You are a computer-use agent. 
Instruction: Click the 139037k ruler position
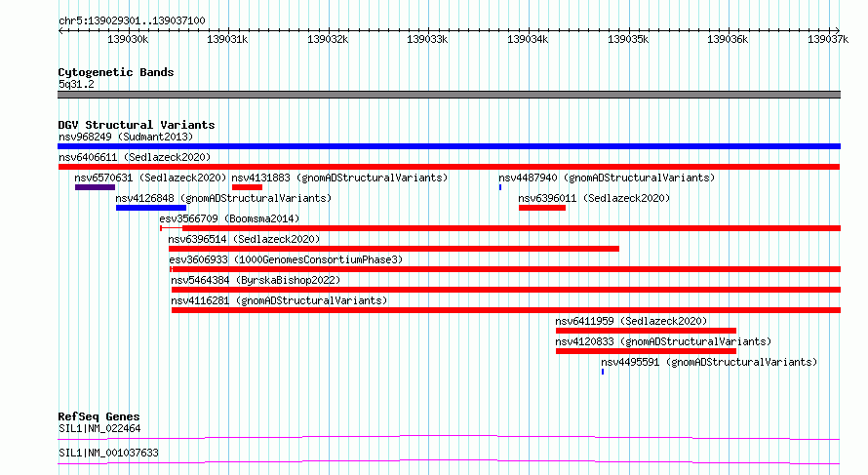(x=828, y=39)
